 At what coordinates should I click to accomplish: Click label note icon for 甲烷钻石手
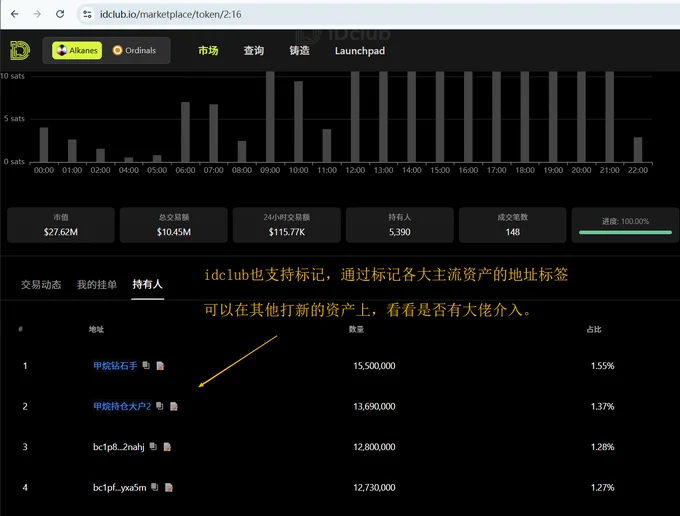160,366
